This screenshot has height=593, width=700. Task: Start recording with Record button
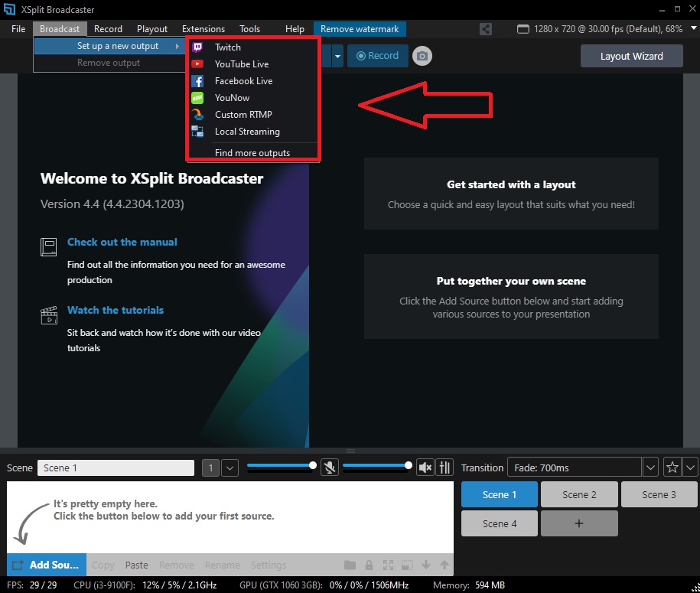[378, 56]
